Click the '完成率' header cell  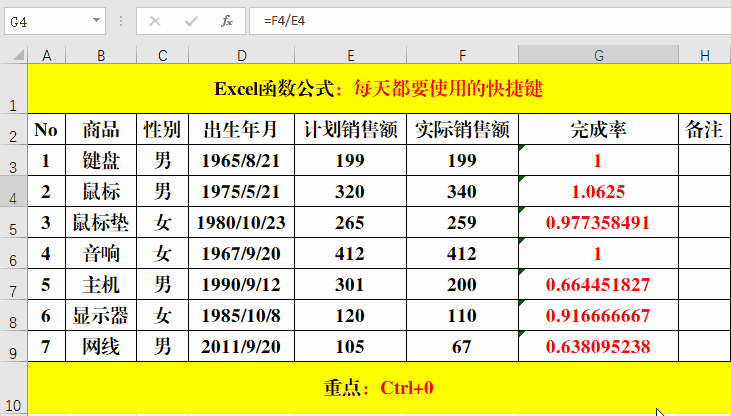click(599, 129)
